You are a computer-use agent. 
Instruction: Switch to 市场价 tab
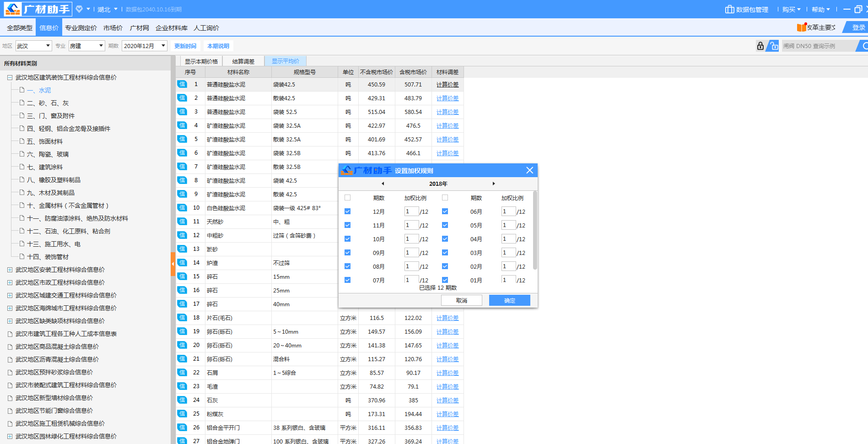tap(113, 28)
